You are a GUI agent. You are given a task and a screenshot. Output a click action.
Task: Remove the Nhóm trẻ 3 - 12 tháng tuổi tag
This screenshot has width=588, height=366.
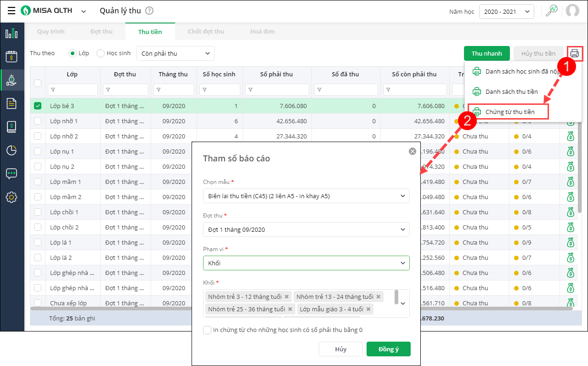[x=287, y=297]
